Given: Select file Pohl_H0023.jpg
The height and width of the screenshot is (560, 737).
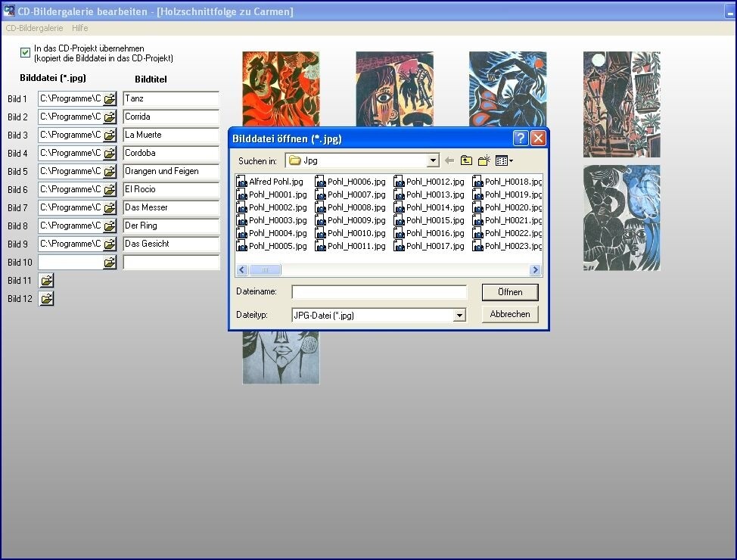Looking at the screenshot, I should tap(507, 246).
